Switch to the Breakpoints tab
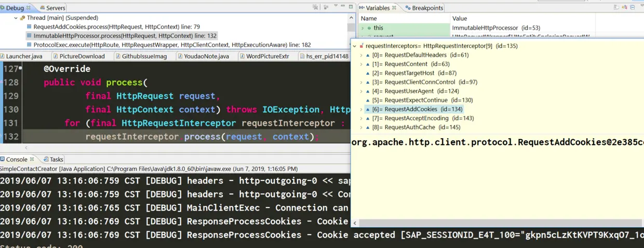Screen dimensions: 644x248 (423, 8)
